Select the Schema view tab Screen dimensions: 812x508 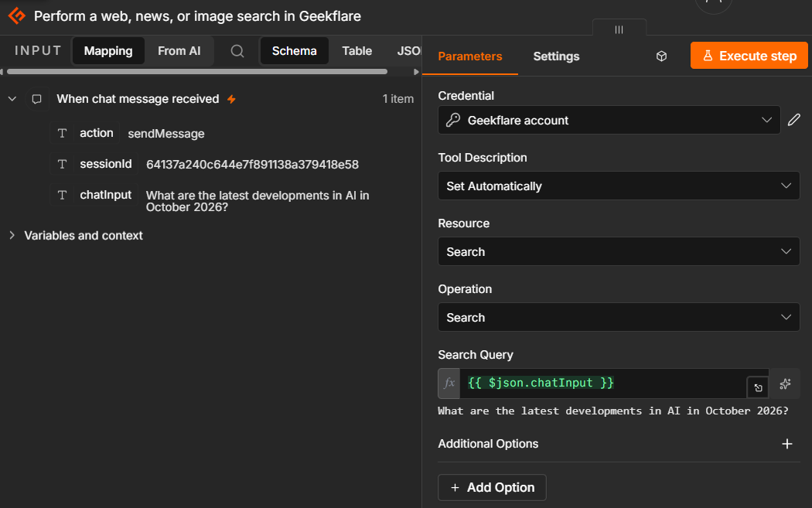click(294, 51)
